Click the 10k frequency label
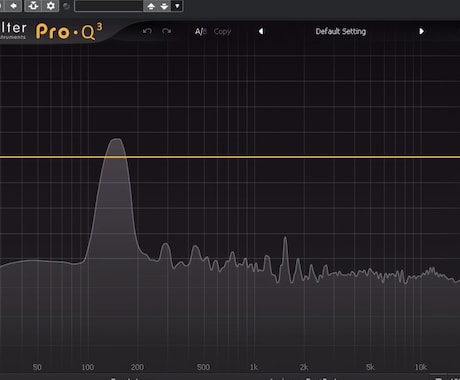 421,367
